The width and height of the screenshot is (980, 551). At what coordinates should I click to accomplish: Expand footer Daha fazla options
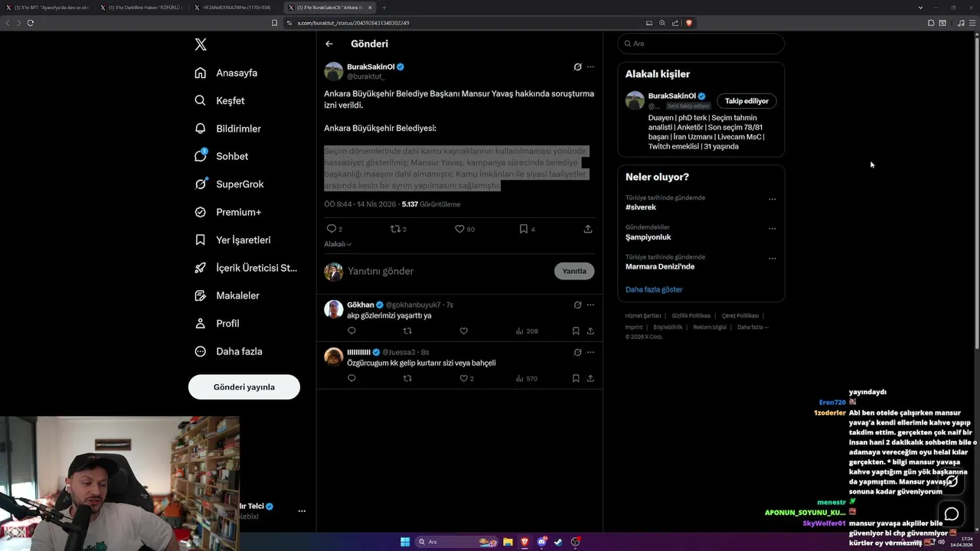(753, 328)
